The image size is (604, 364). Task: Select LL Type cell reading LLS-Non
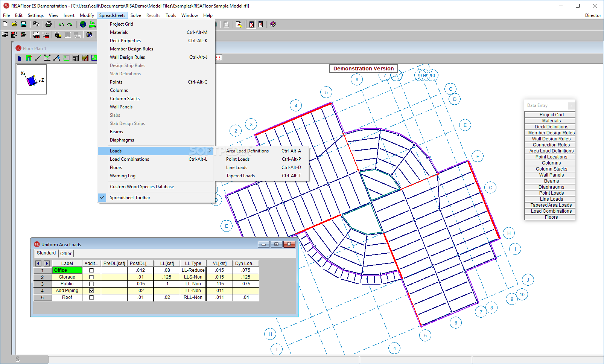click(x=193, y=277)
